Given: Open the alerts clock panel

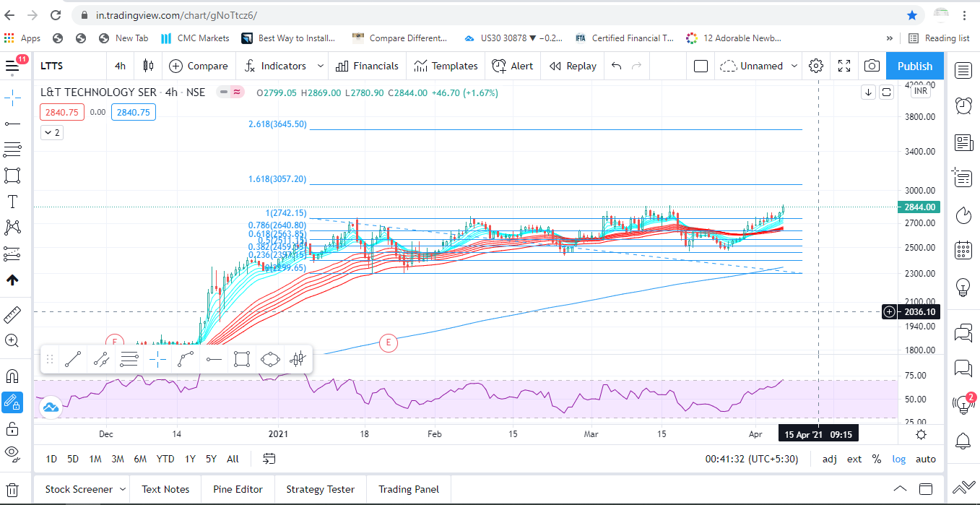Looking at the screenshot, I should [963, 105].
